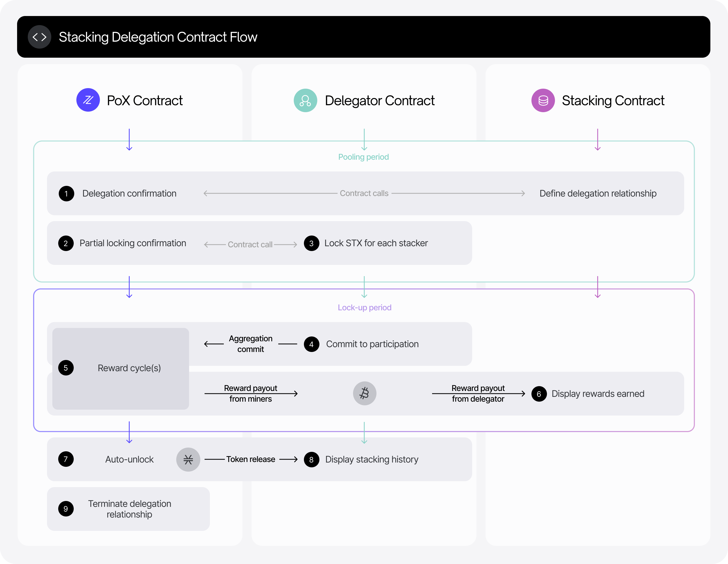
Task: Expand the Pooling period section
Action: click(x=363, y=157)
